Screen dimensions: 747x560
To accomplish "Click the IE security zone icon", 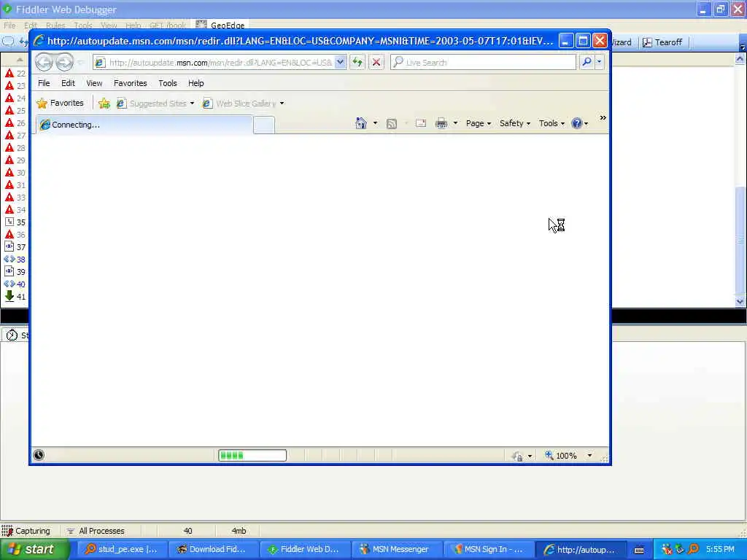I will [518, 456].
